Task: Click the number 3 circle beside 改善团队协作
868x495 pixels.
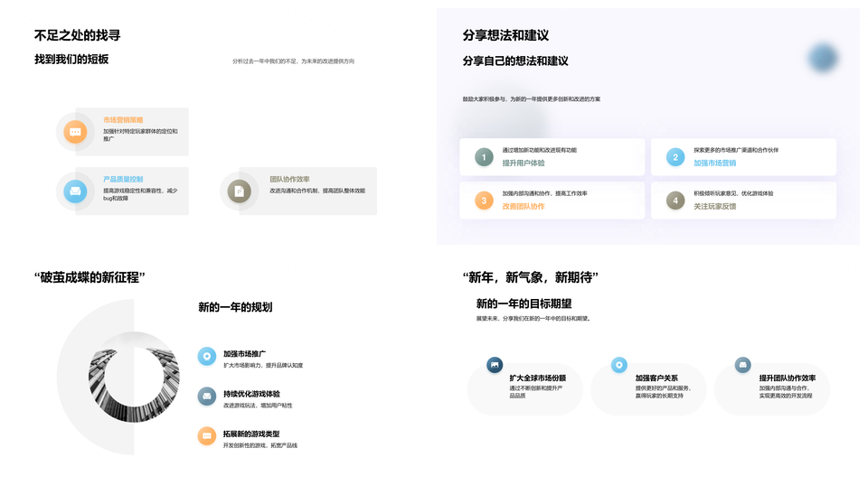Action: pos(484,201)
